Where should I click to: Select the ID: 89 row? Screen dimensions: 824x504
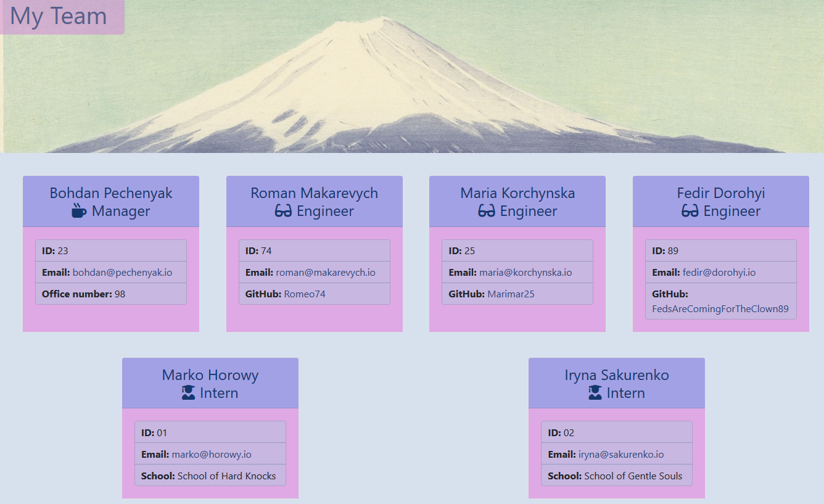721,250
